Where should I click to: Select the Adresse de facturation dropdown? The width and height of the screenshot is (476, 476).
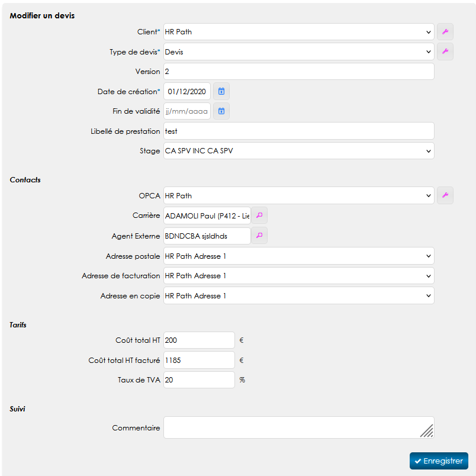[x=298, y=276]
